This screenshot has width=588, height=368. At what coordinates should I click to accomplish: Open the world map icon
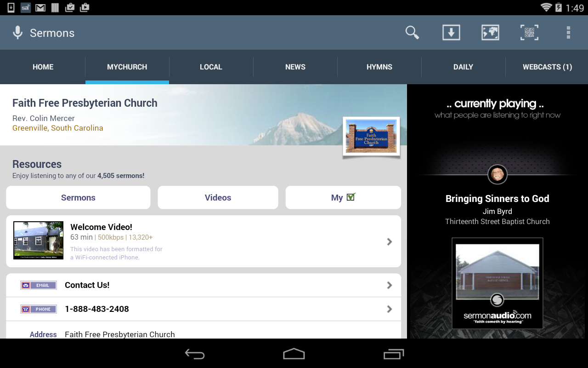click(x=490, y=33)
